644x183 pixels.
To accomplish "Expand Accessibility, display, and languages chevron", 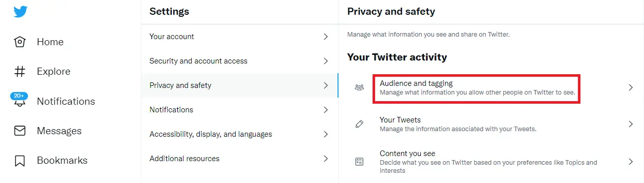I will point(326,134).
